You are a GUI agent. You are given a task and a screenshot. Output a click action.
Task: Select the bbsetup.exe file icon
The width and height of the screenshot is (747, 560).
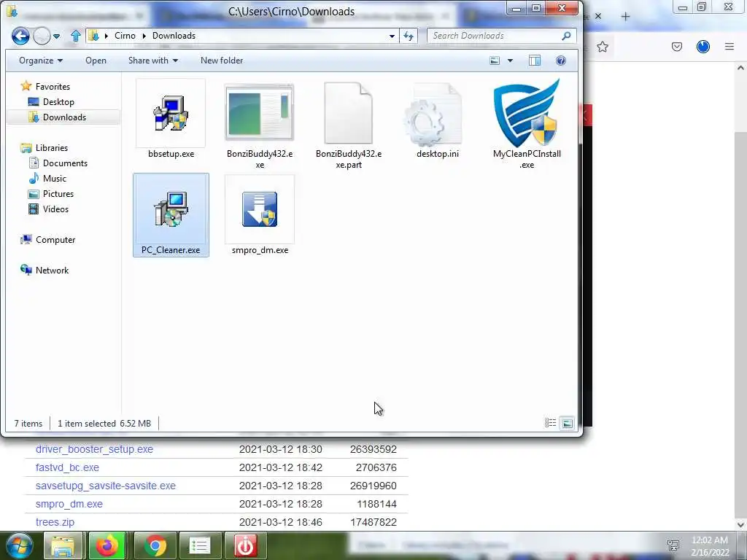(x=171, y=113)
